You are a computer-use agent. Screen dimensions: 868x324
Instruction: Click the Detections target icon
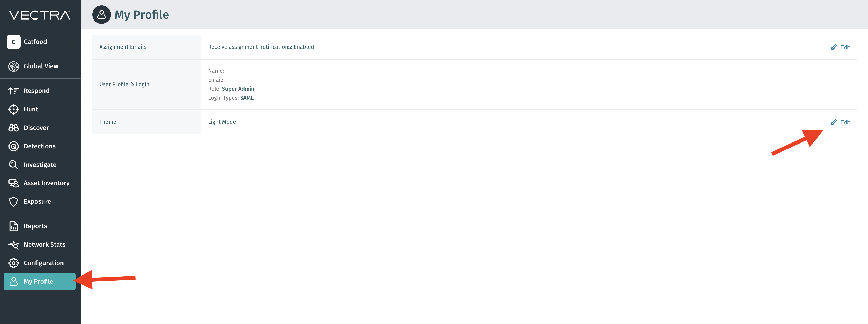[x=13, y=146]
